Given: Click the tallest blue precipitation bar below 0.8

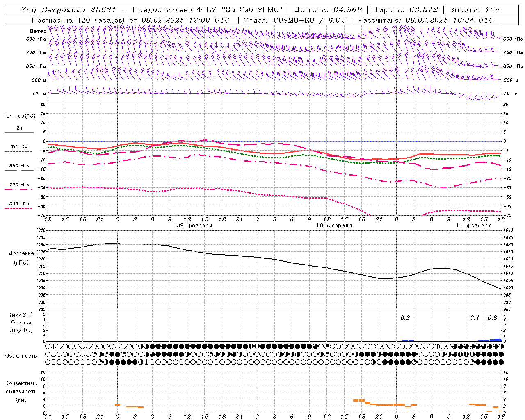Looking at the screenshot, I should 498,340.
